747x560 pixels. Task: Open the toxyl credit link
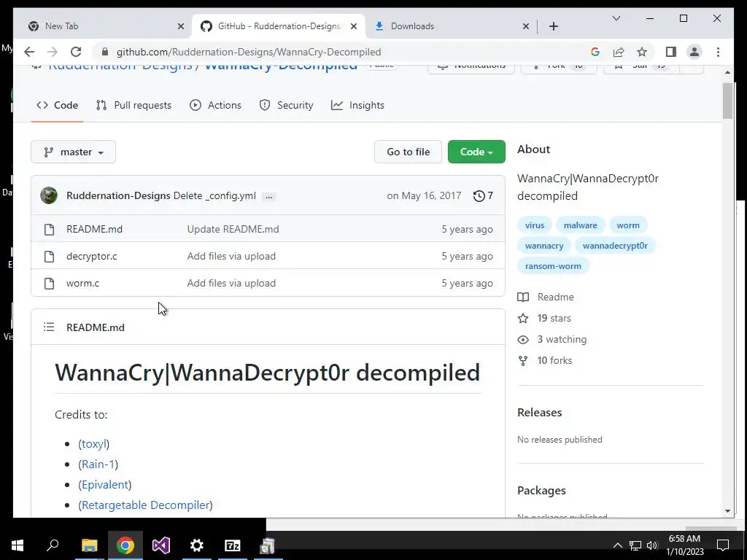pyautogui.click(x=94, y=444)
